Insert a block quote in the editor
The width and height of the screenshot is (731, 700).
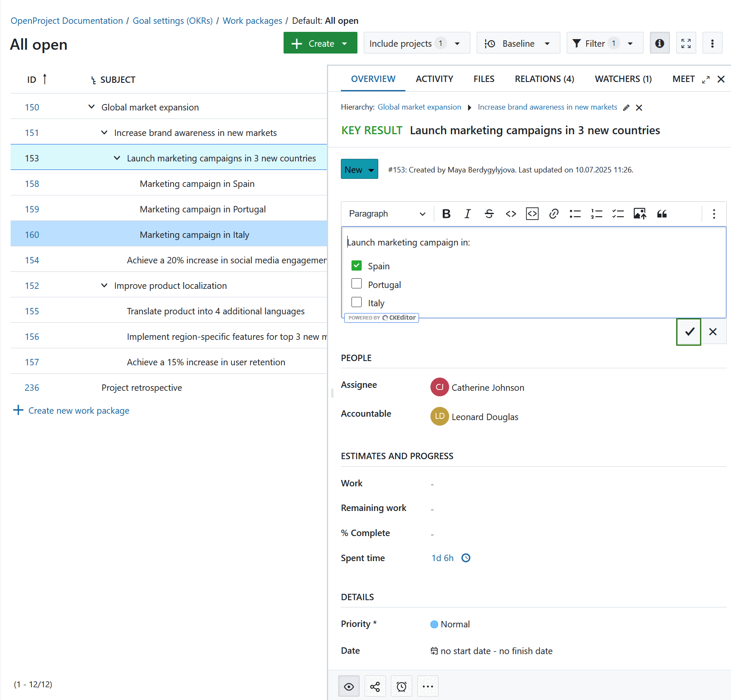[662, 214]
